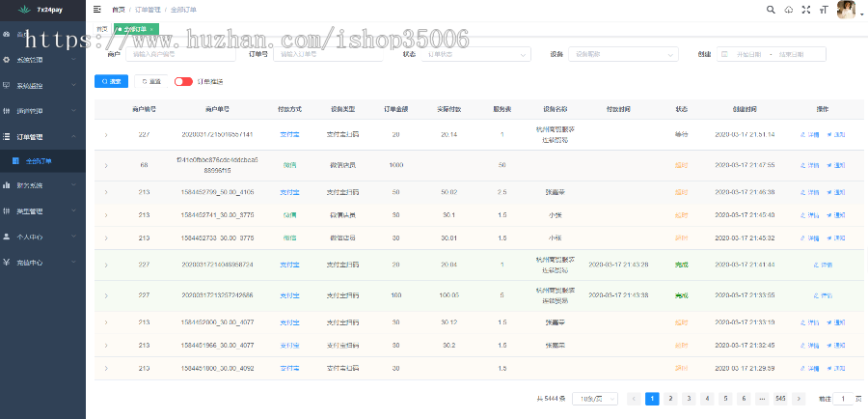
Task: Click the end date field 结束日期
Action: click(793, 54)
